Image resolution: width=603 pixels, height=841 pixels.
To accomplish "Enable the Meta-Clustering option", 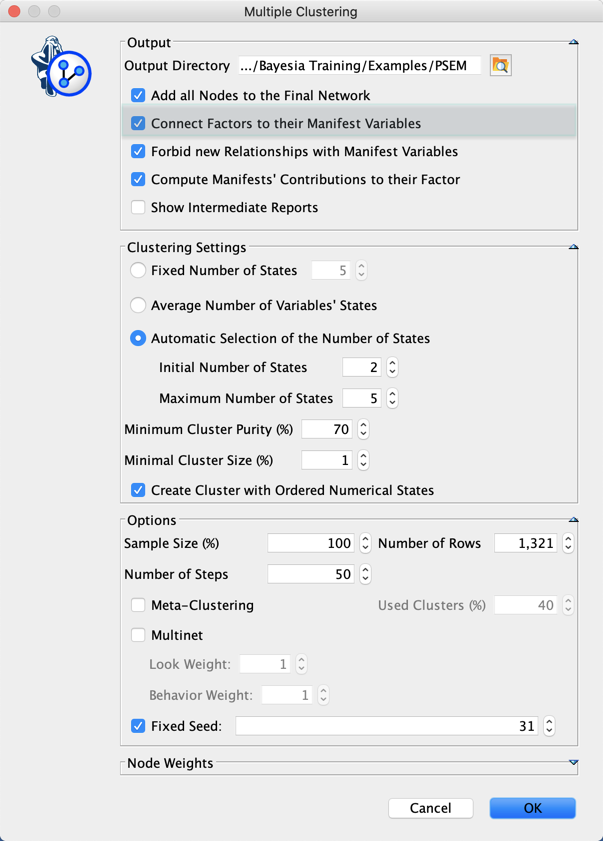I will [x=138, y=605].
